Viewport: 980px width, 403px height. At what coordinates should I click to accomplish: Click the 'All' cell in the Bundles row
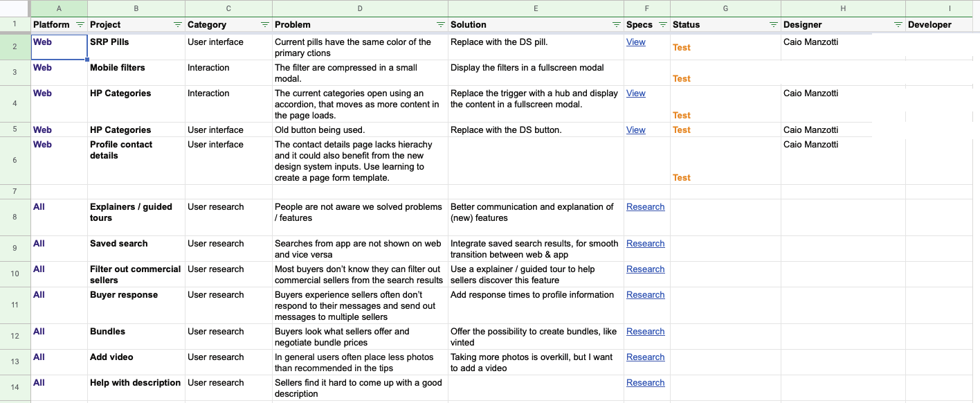(59, 337)
